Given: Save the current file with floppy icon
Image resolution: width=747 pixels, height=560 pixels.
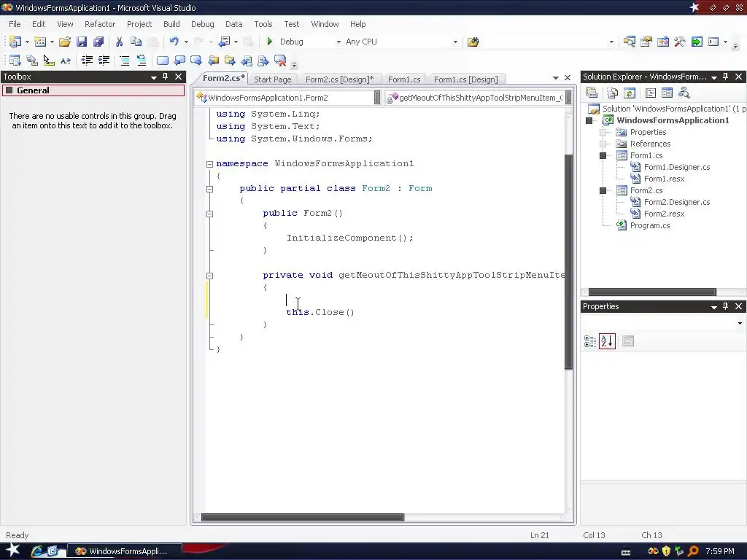Looking at the screenshot, I should click(x=82, y=42).
